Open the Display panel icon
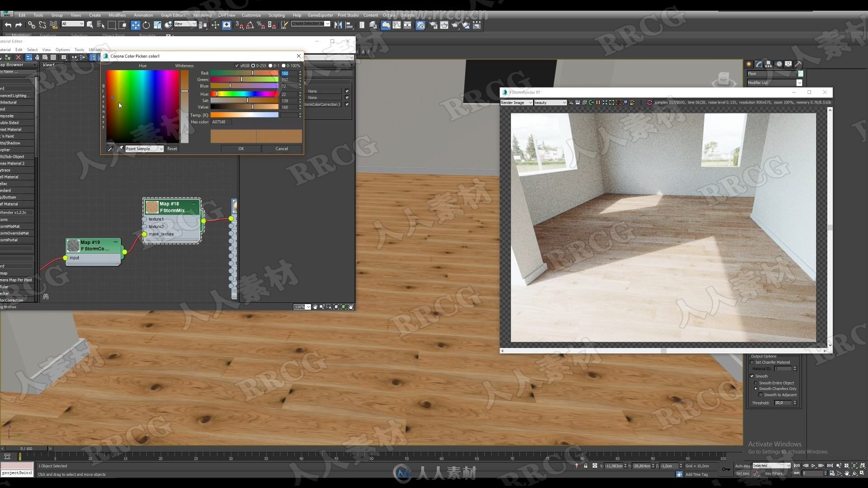Image resolution: width=868 pixels, height=488 pixels. tap(788, 64)
